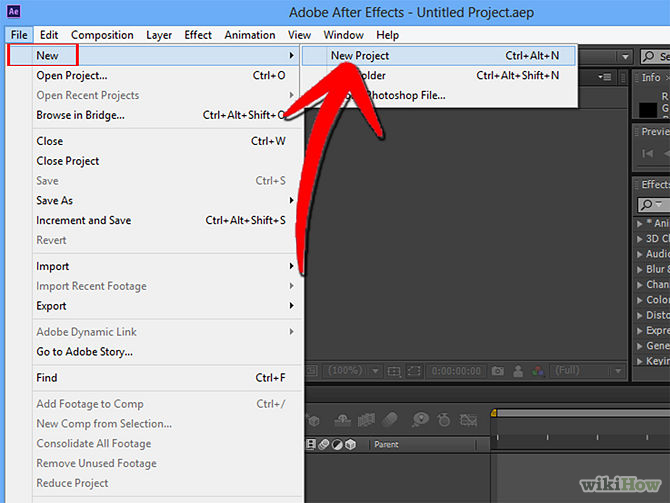Open the workspace dropdown arrow at top right
This screenshot has width=670, height=503.
[625, 56]
